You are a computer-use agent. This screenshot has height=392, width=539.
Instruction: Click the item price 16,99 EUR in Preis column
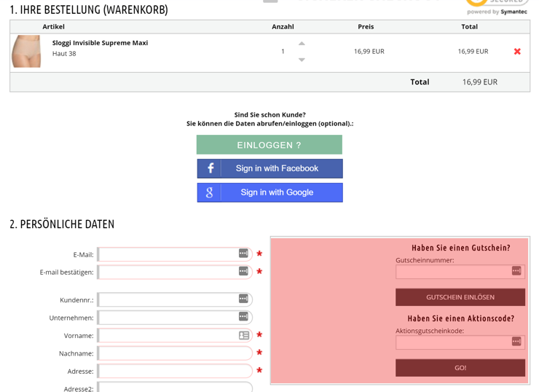[x=369, y=52]
